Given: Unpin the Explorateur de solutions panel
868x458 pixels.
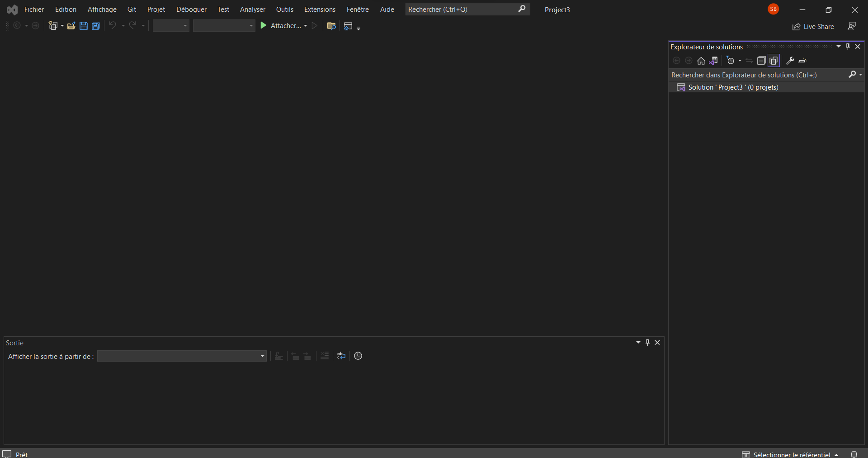Looking at the screenshot, I should pos(849,46).
